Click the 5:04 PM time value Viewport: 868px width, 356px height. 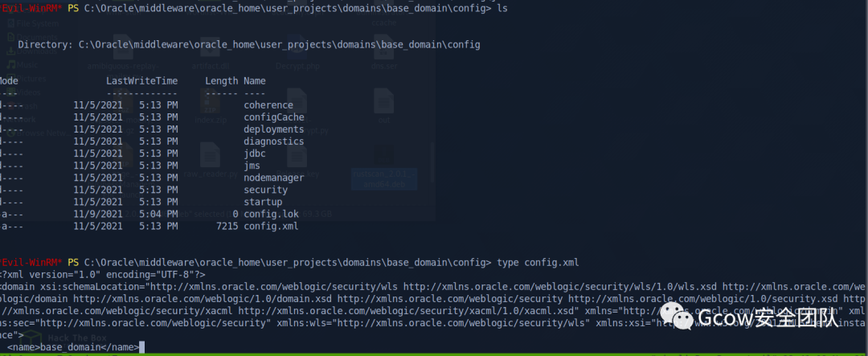[158, 214]
